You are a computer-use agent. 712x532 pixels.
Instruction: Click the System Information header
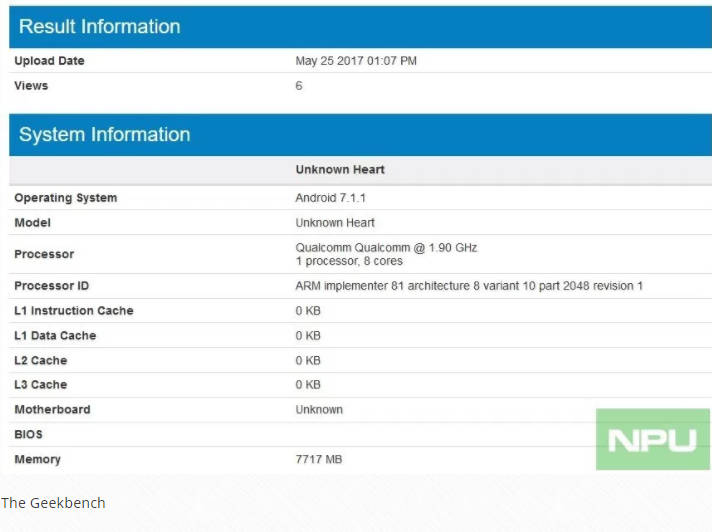tap(104, 135)
